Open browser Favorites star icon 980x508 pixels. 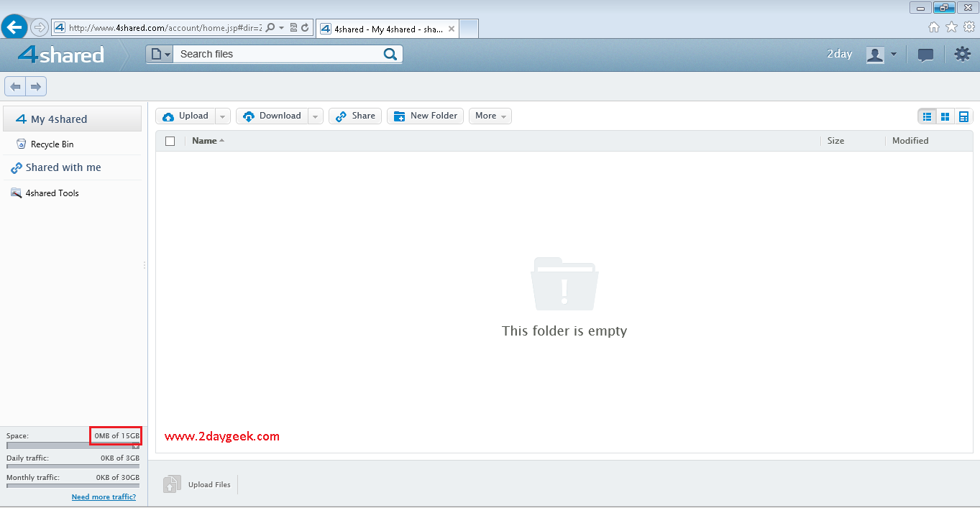coord(951,27)
